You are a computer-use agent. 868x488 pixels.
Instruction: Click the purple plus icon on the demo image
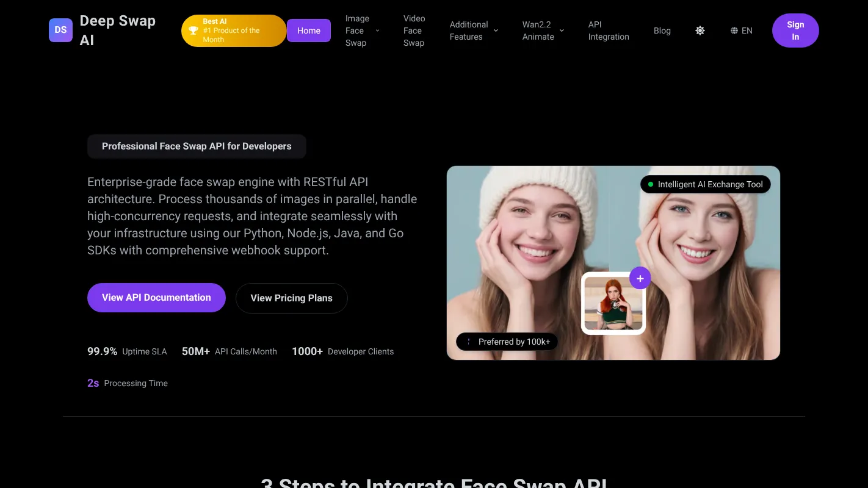pyautogui.click(x=640, y=278)
